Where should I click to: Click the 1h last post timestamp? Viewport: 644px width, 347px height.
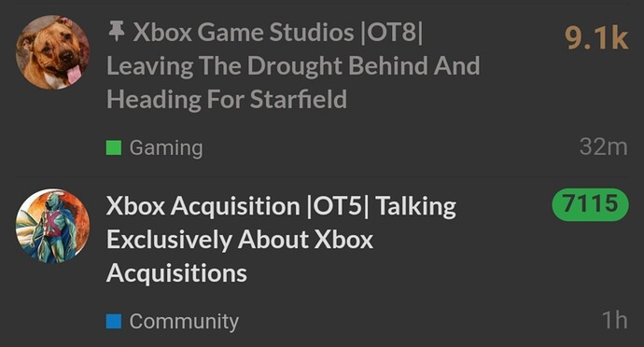[x=614, y=320]
